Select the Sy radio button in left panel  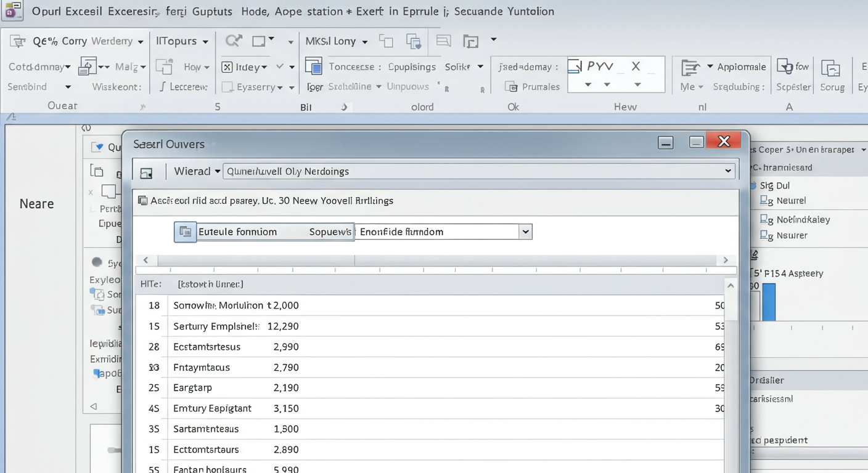pyautogui.click(x=97, y=262)
